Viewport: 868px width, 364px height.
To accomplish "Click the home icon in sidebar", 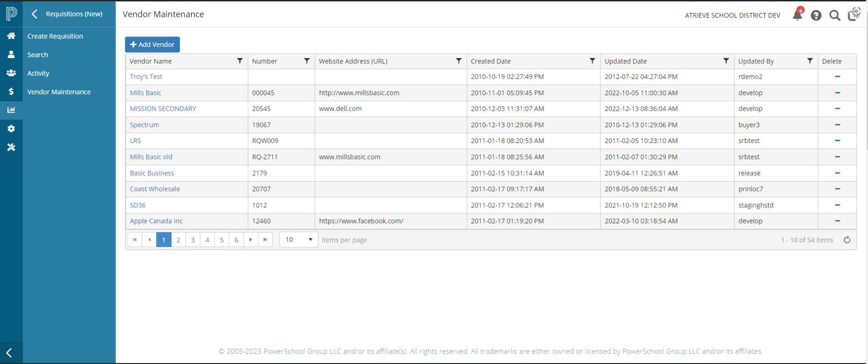I will [x=11, y=36].
